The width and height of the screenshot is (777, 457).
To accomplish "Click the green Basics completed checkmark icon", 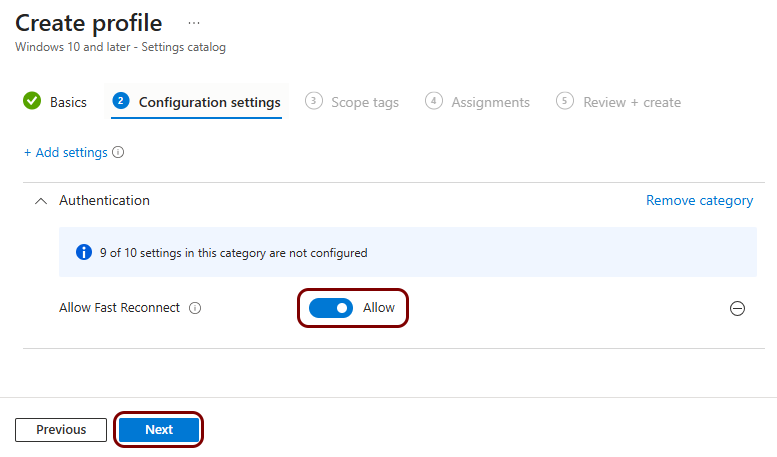I will point(32,101).
